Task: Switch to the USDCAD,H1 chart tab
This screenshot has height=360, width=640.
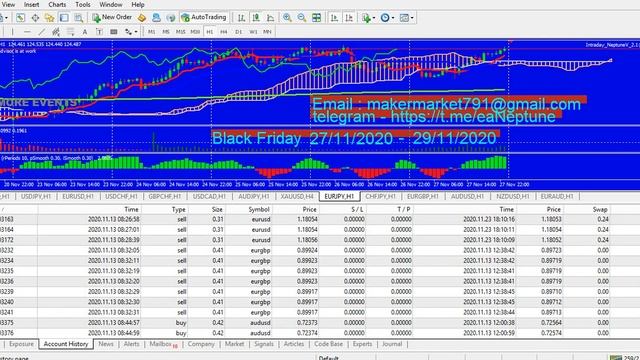Action: (209, 196)
